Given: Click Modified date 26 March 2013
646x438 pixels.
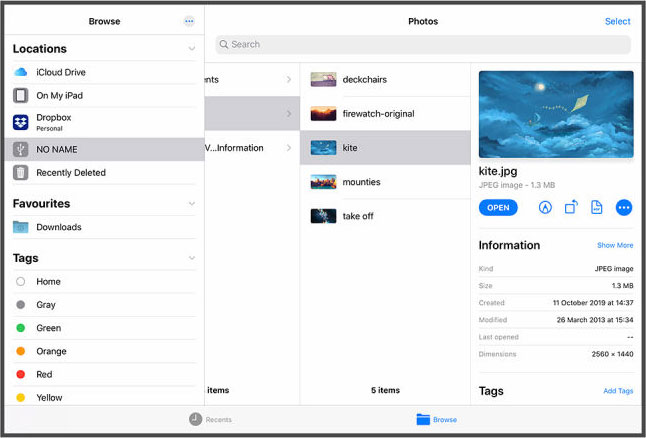Looking at the screenshot, I should 595,320.
